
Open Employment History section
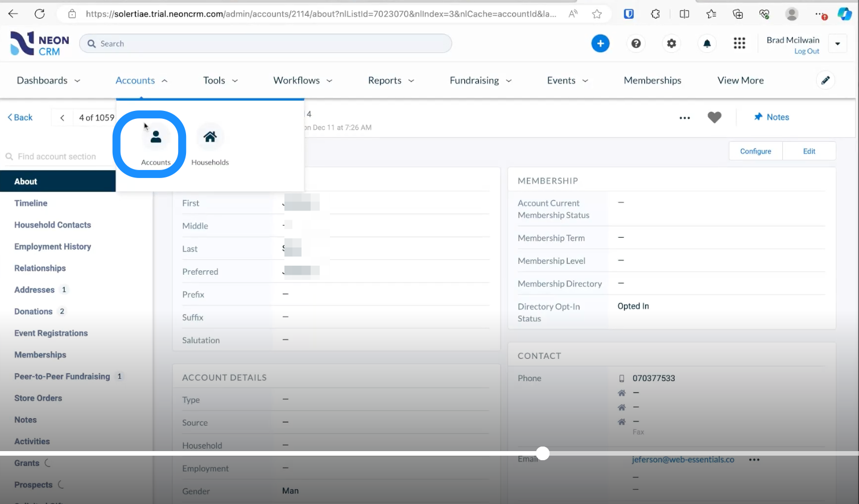point(52,246)
